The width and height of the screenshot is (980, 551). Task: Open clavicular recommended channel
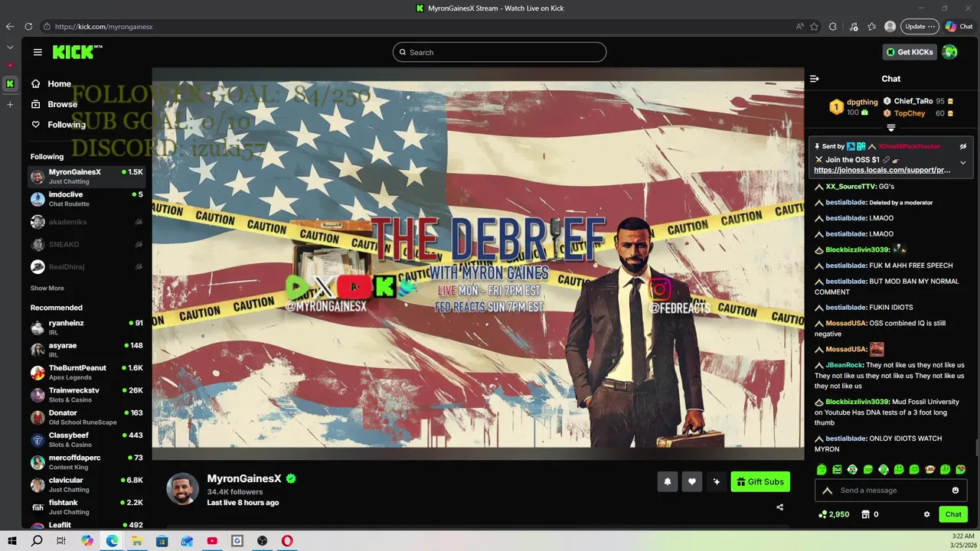coord(87,484)
